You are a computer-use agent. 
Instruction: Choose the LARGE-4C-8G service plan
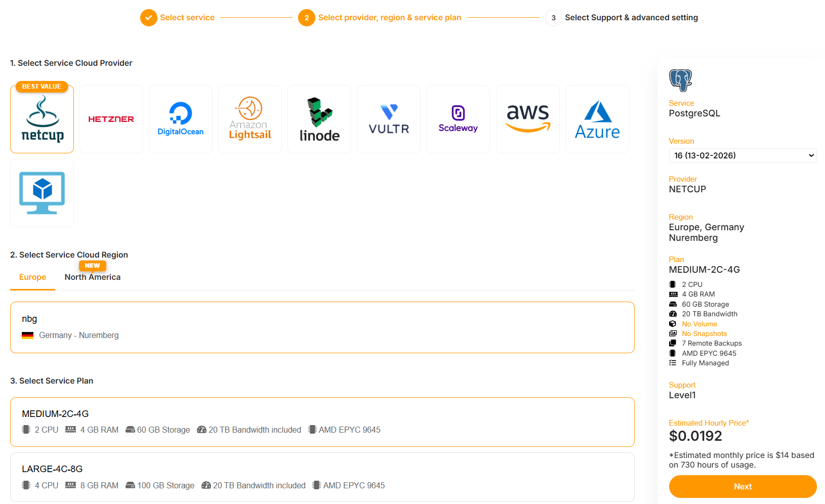coord(322,477)
